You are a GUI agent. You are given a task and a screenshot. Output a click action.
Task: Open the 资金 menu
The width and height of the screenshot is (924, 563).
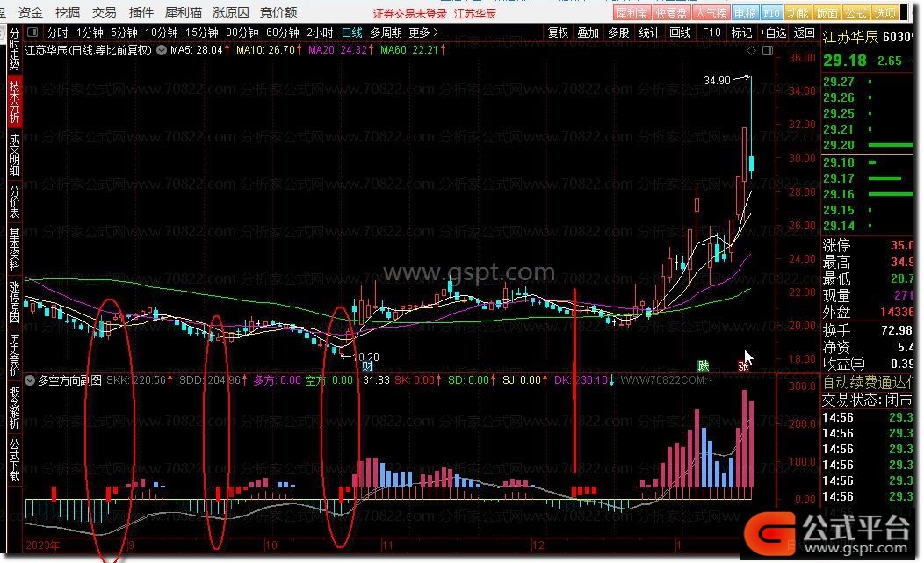tap(31, 11)
